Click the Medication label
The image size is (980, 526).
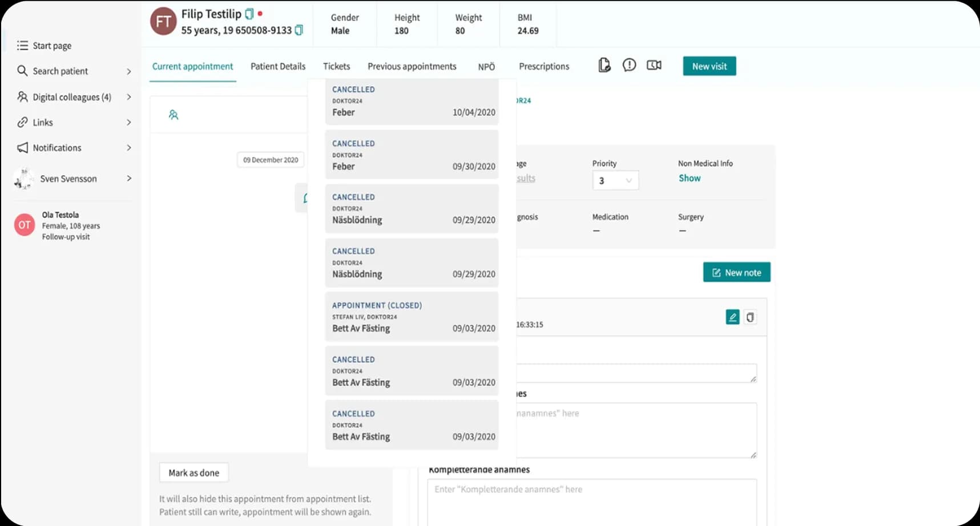pos(610,217)
